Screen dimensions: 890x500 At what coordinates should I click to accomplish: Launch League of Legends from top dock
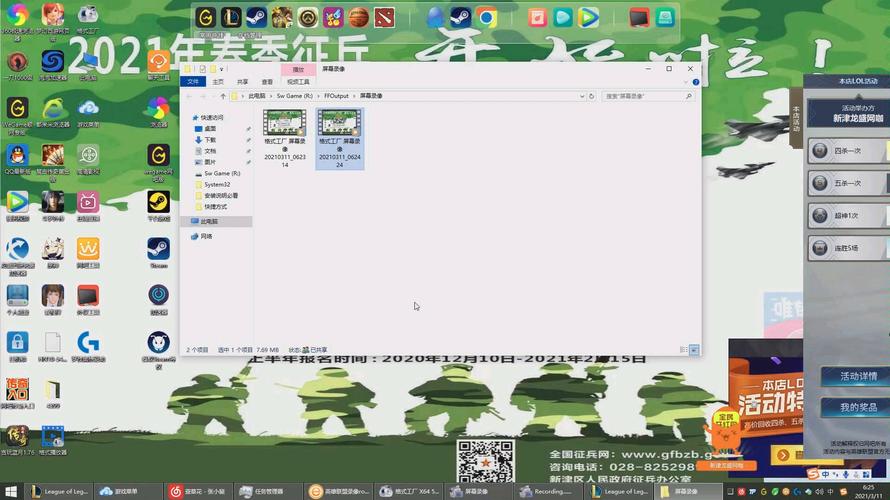click(x=231, y=18)
